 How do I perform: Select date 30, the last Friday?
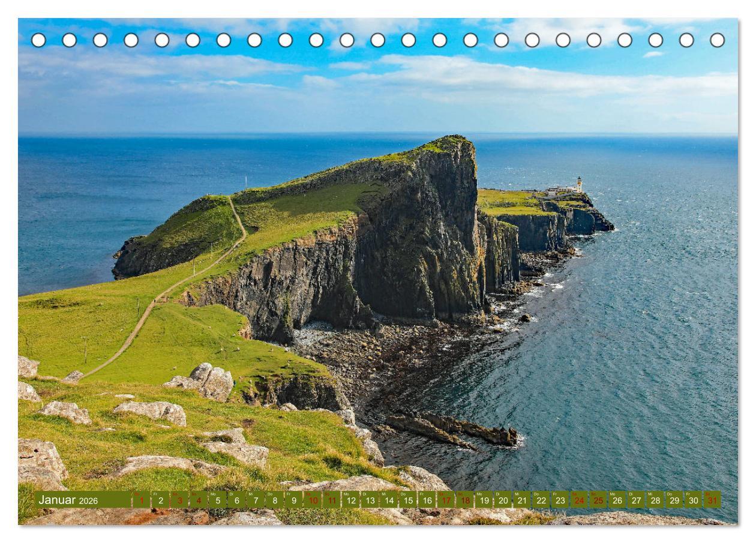tap(692, 501)
